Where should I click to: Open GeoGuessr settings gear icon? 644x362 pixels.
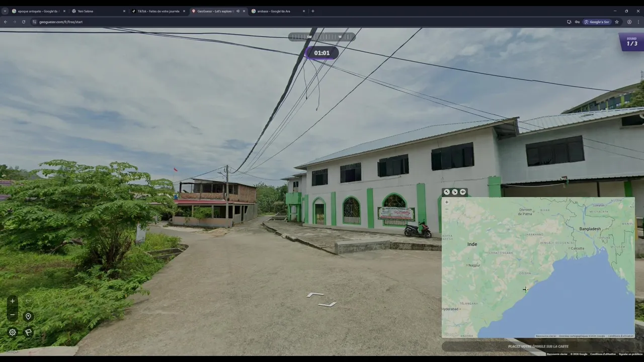pyautogui.click(x=13, y=332)
